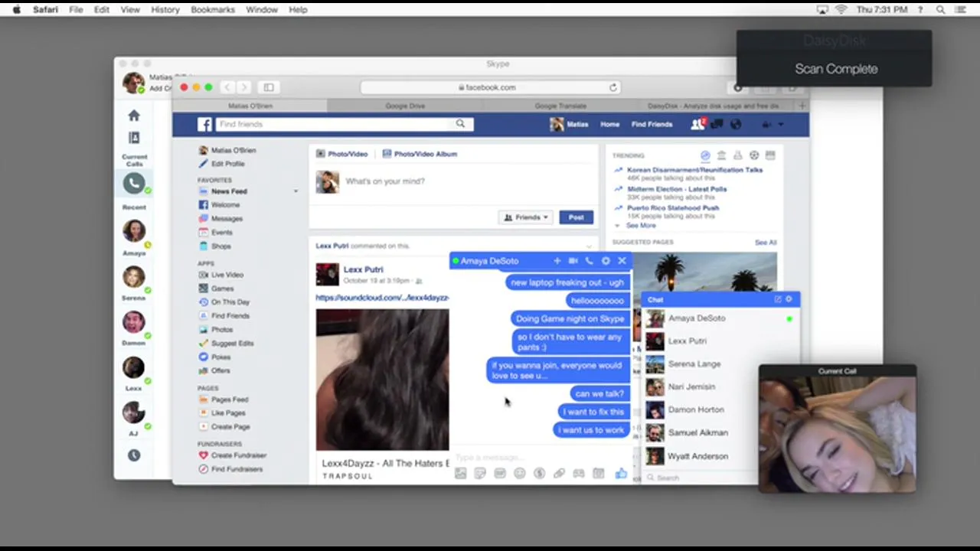The image size is (980, 551).
Task: Switch to the DaisyDisk tab
Action: pyautogui.click(x=713, y=106)
